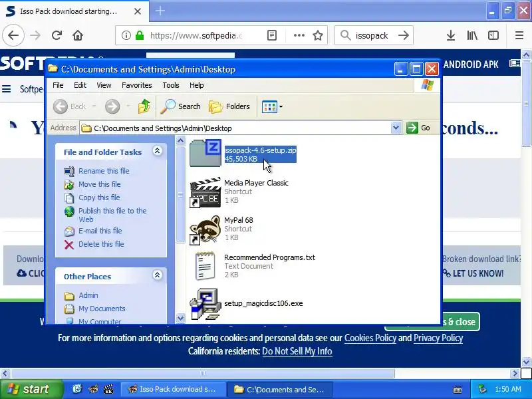Click the issopack browser search field
The image size is (532, 399).
click(373, 35)
